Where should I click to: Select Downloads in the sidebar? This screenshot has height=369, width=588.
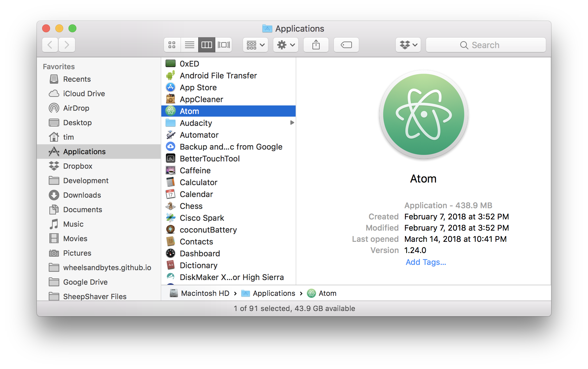click(x=82, y=195)
